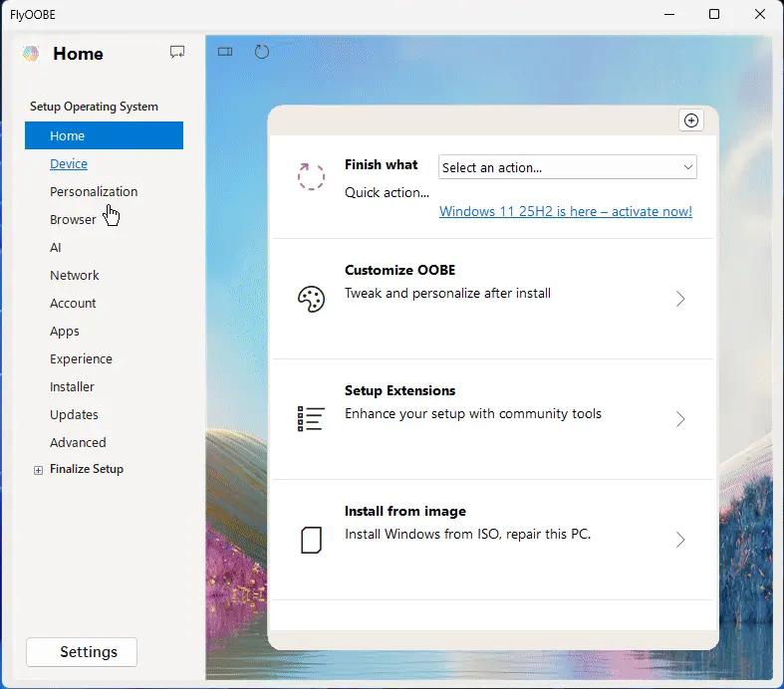Click the FlyOOBE logo icon
The height and width of the screenshot is (689, 784).
(x=31, y=54)
